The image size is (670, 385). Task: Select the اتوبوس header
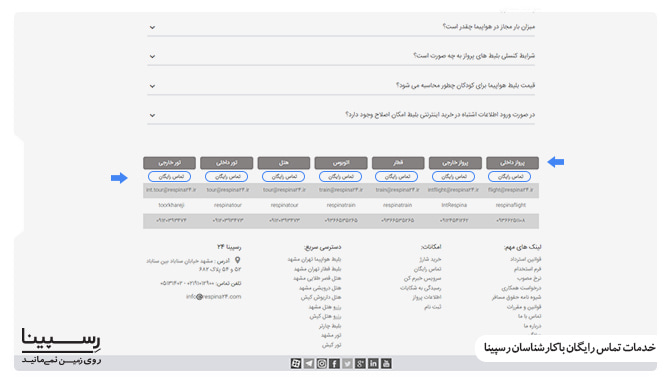point(341,163)
